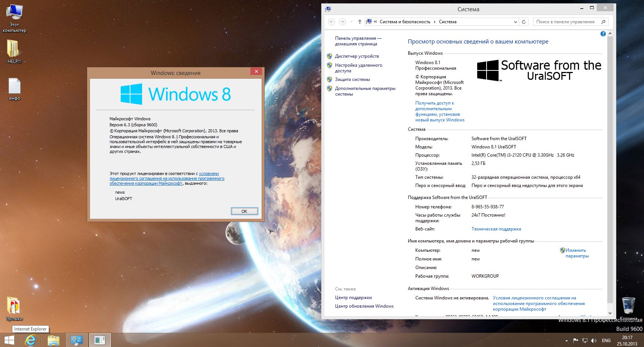Click the Получить доступ к дополнительным функциям link
Viewport: 644px width, 347px height.
(440, 111)
